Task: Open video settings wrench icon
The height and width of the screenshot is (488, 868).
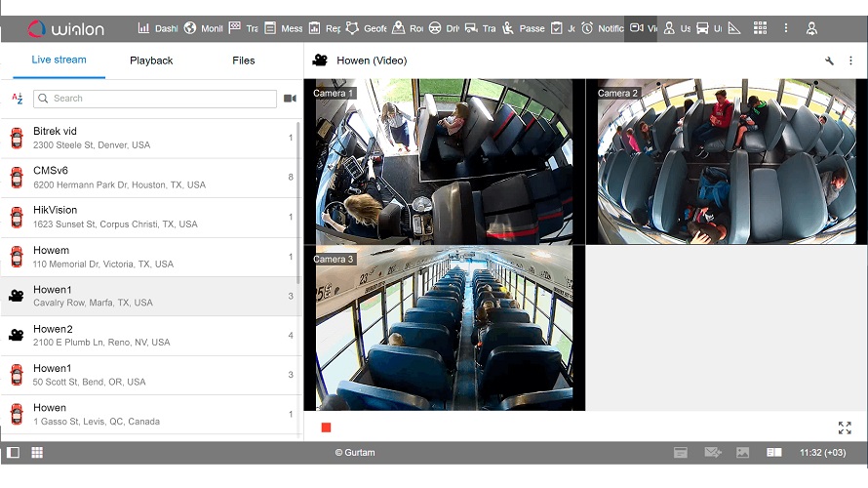Action: (829, 61)
